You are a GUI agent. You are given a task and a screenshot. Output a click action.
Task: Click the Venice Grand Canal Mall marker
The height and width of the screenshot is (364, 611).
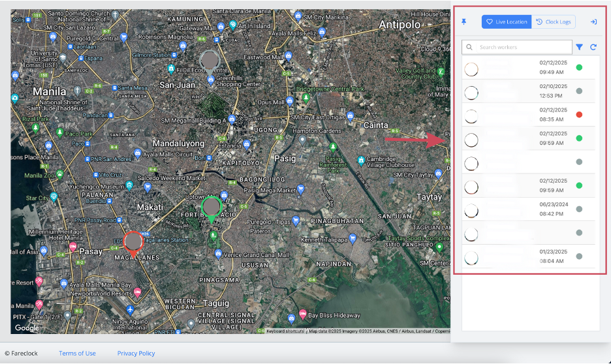tap(218, 254)
